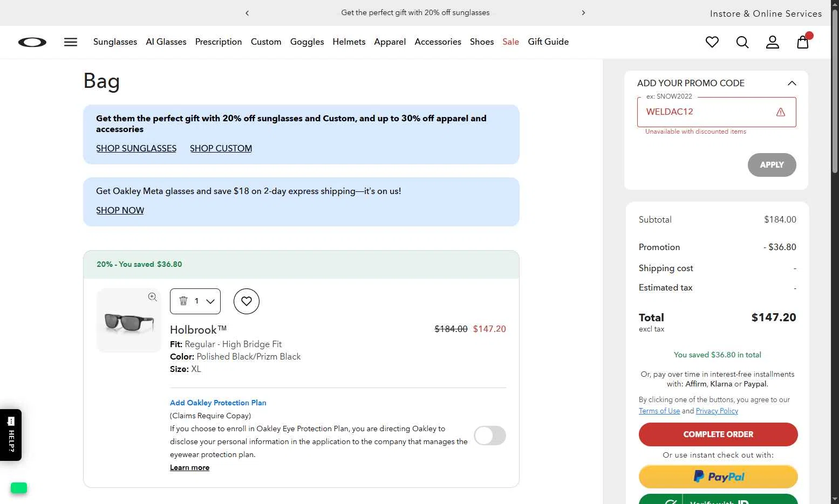Click the Add Oakley Protection Plan link
Viewport: 839px width, 504px height.
[x=218, y=403]
